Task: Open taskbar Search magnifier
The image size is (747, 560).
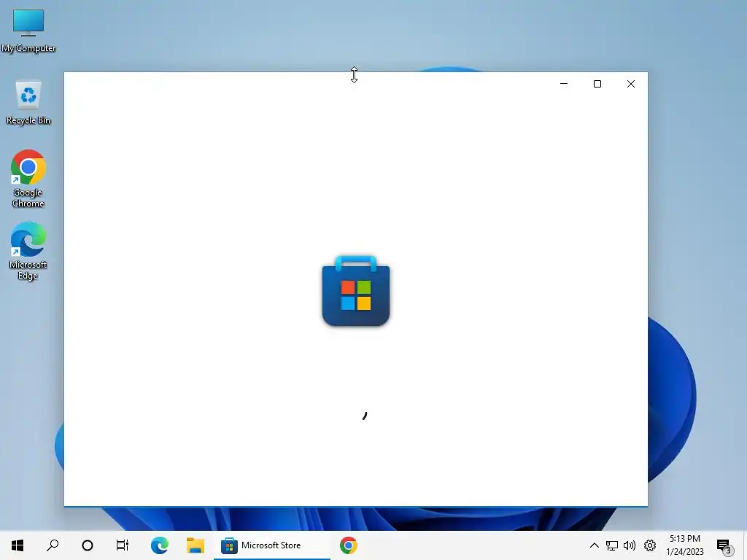Action: point(53,545)
